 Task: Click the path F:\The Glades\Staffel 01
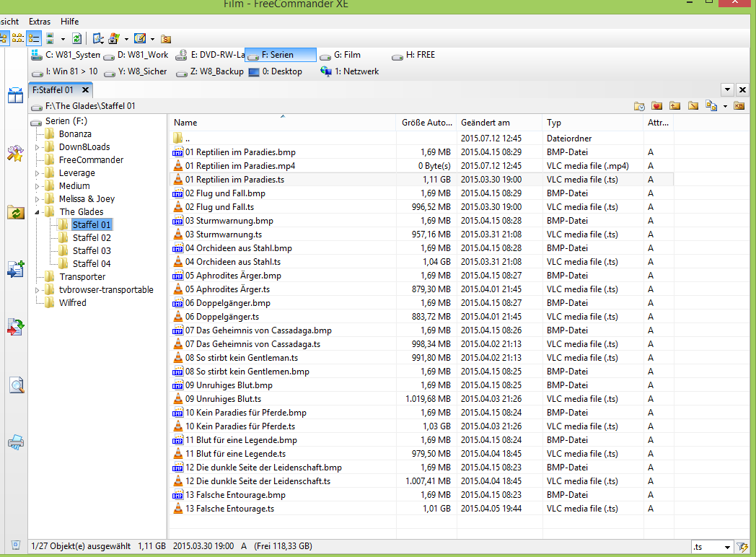click(90, 106)
